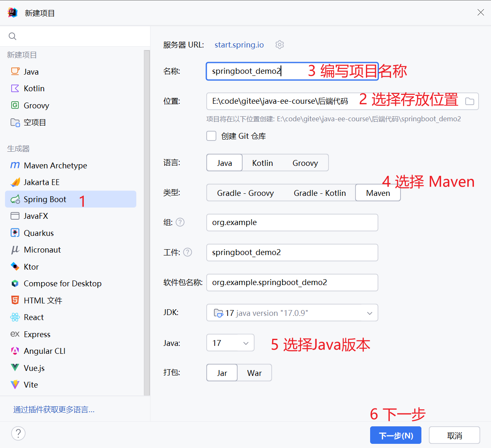This screenshot has height=448, width=491.
Task: Click the 软件包名称 input field
Action: pos(292,283)
